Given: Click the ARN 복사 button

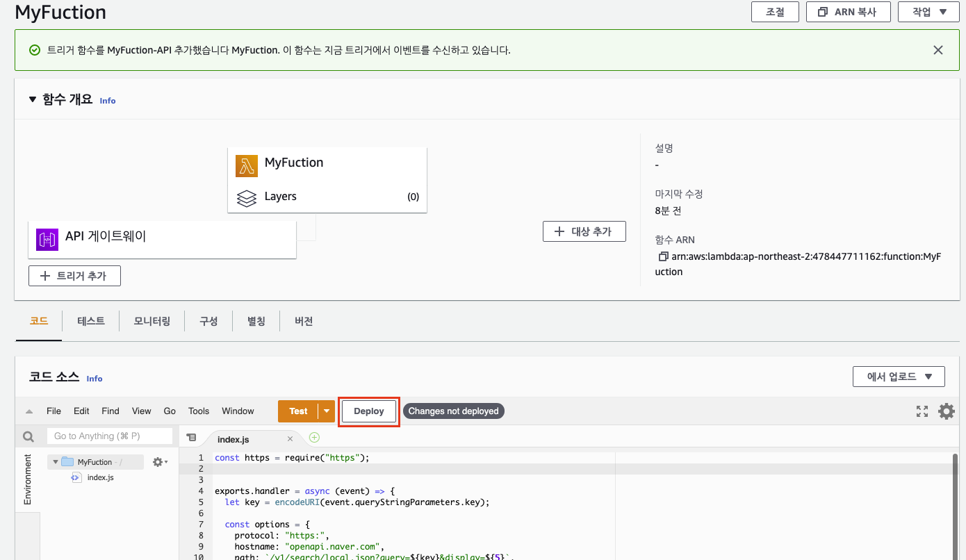Looking at the screenshot, I should click(847, 12).
